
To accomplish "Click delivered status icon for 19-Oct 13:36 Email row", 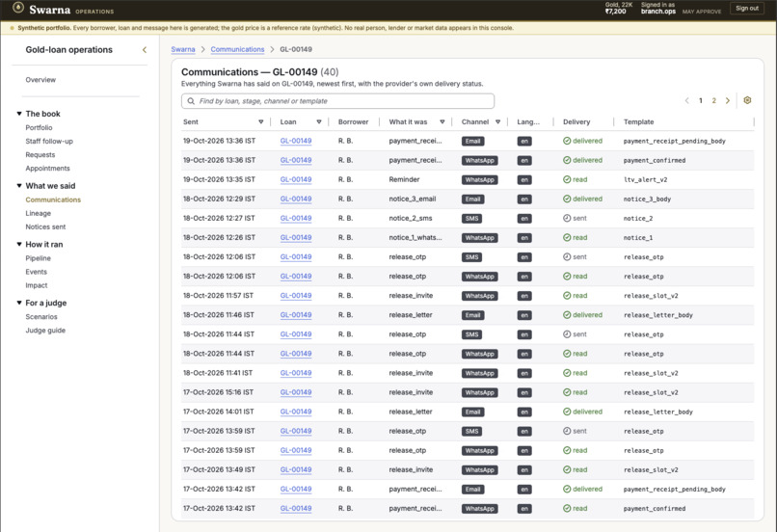I will pos(567,141).
